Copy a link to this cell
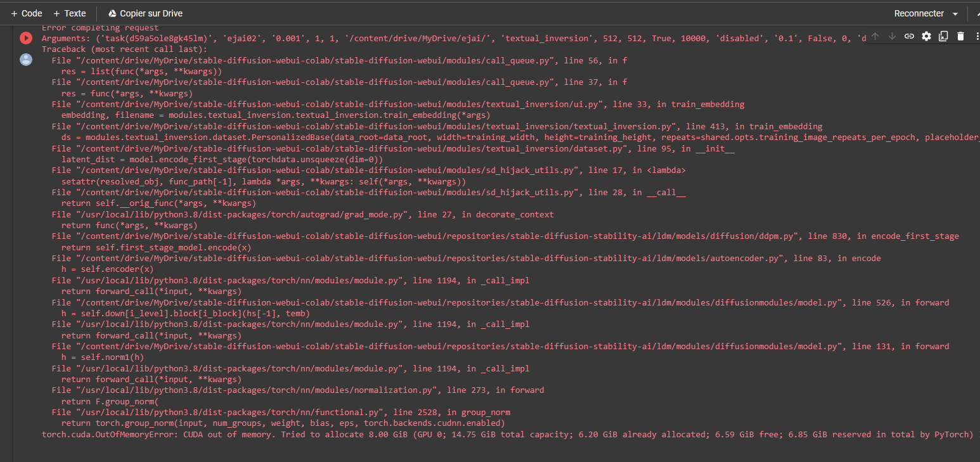This screenshot has height=462, width=980. pyautogui.click(x=909, y=36)
